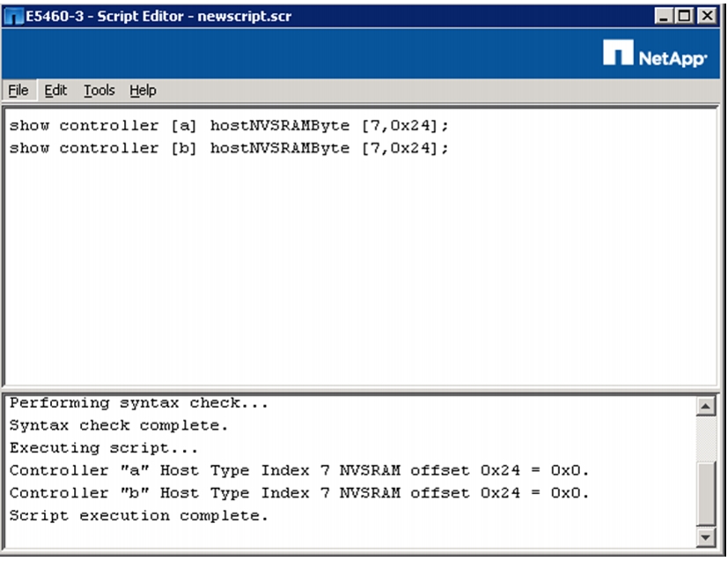728x583 pixels.
Task: Click output pane scroll up arrow
Action: click(x=706, y=407)
